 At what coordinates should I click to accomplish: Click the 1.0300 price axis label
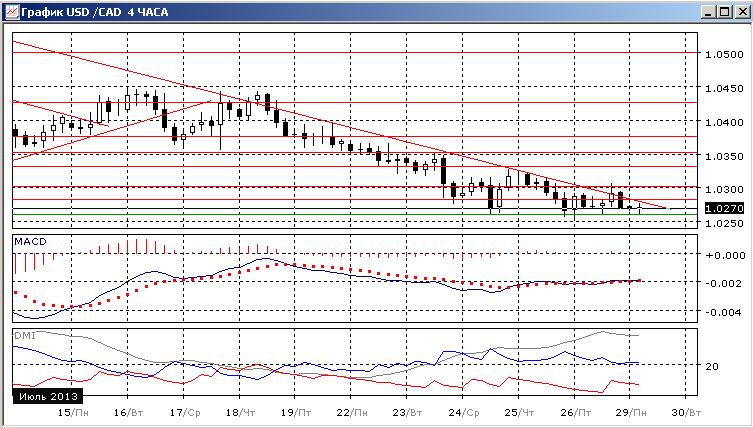point(724,190)
